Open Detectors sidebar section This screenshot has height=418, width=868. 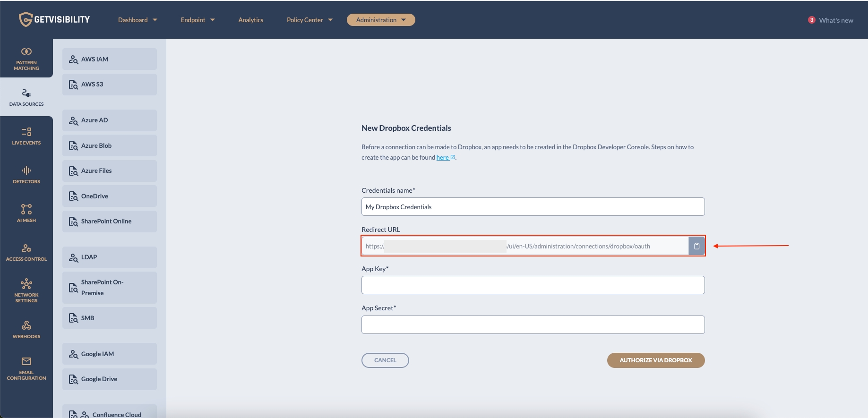[26, 174]
